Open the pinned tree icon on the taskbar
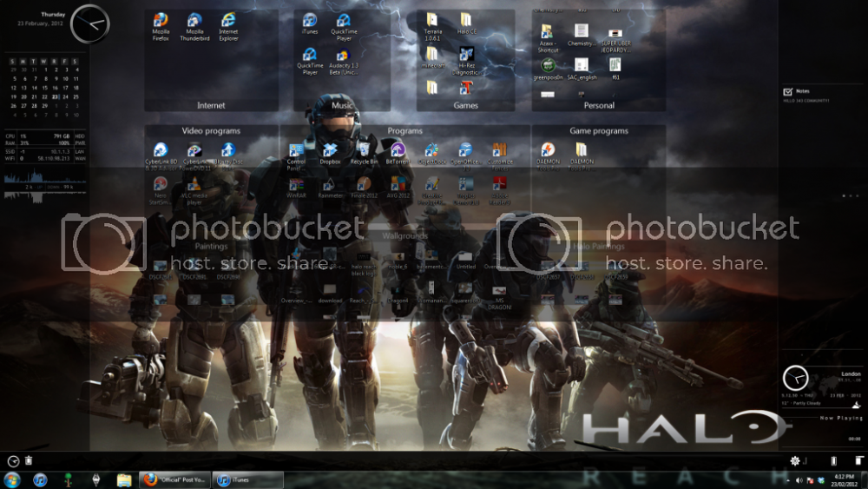Image resolution: width=868 pixels, height=489 pixels. 68,479
